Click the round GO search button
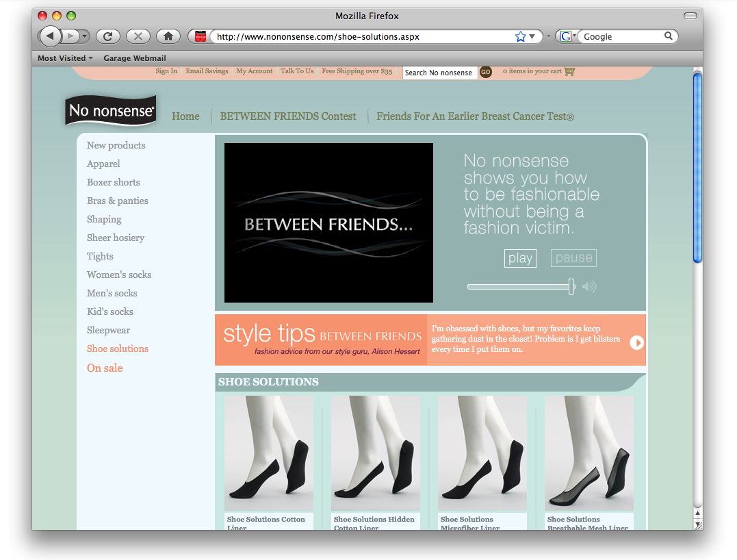Screen dimensions: 737x560 (x=486, y=73)
